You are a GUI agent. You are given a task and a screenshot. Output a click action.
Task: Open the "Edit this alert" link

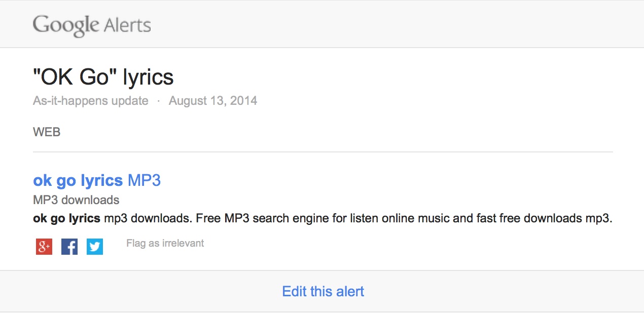point(323,292)
